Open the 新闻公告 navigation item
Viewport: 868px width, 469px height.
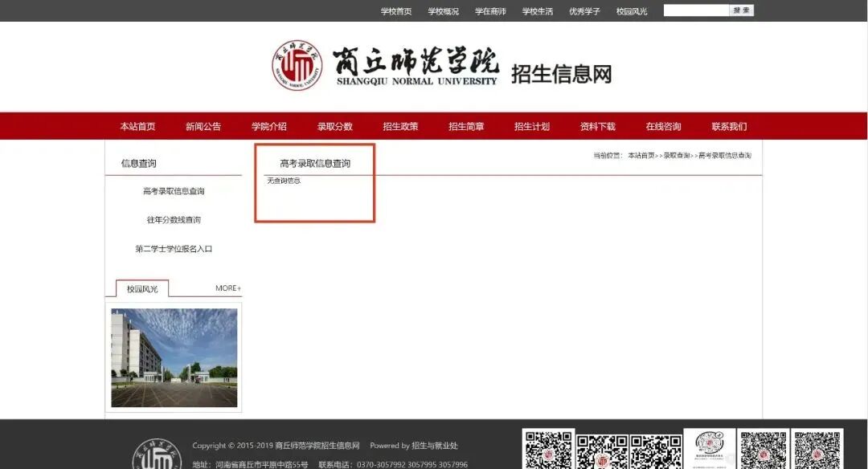point(203,126)
